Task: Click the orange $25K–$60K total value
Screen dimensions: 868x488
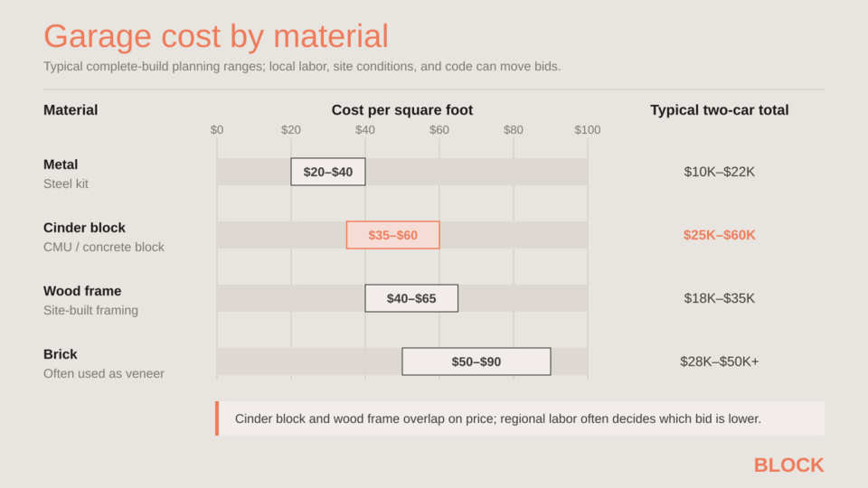Action: 719,235
